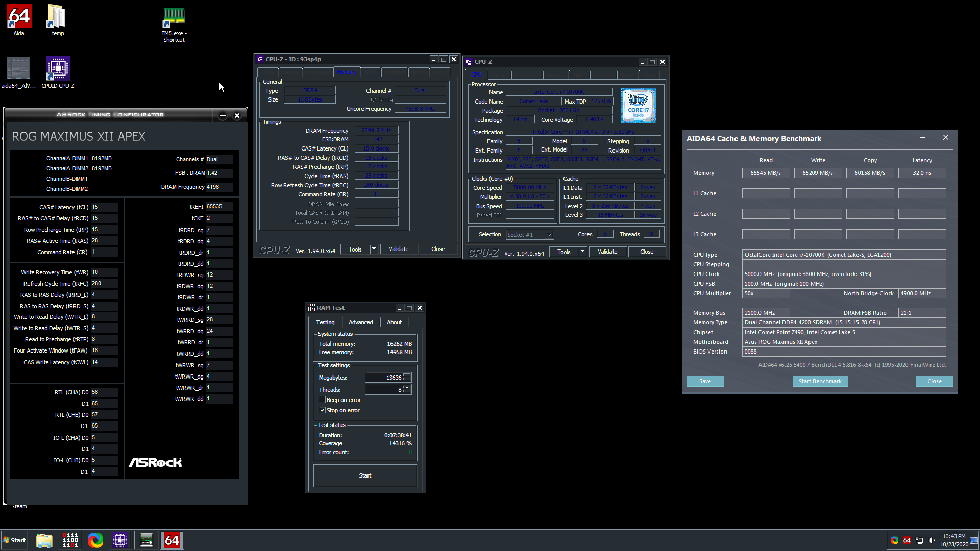Click Validate in CPU-Z CPU window
This screenshot has width=980, height=551.
click(607, 252)
